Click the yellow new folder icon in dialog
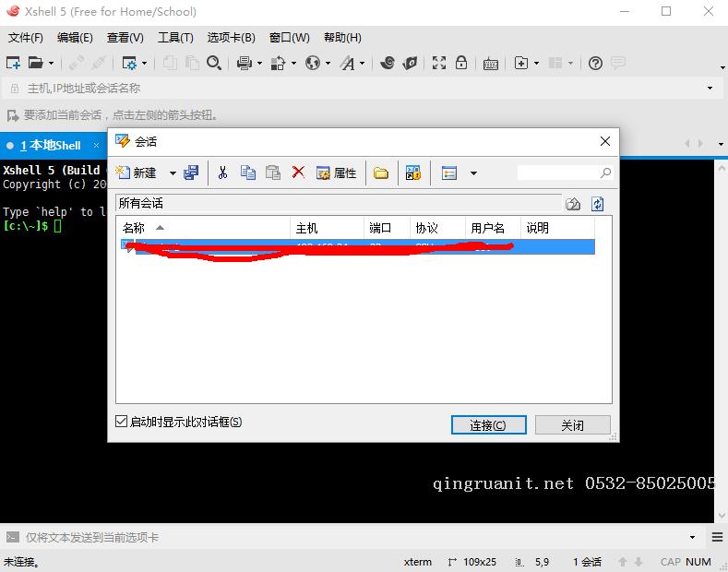The height and width of the screenshot is (572, 728). pos(381,173)
